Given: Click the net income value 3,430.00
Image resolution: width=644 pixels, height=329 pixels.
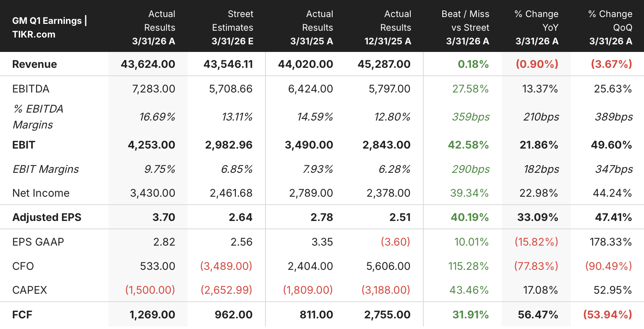Looking at the screenshot, I should pos(153,193).
